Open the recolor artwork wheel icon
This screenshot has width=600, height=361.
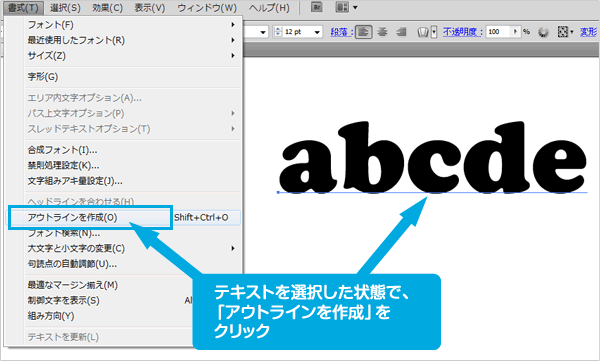(543, 32)
